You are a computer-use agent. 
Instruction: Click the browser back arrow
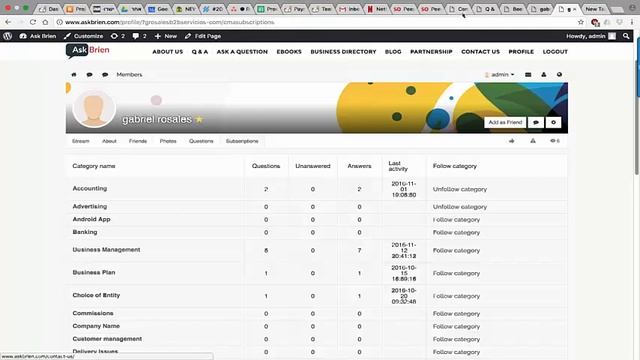(x=8, y=22)
